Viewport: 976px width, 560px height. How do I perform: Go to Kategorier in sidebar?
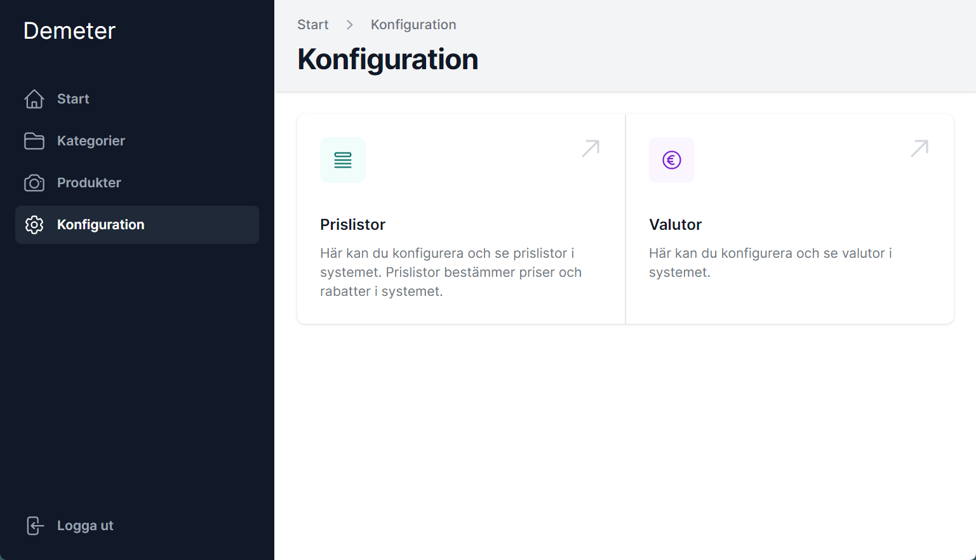click(x=91, y=141)
